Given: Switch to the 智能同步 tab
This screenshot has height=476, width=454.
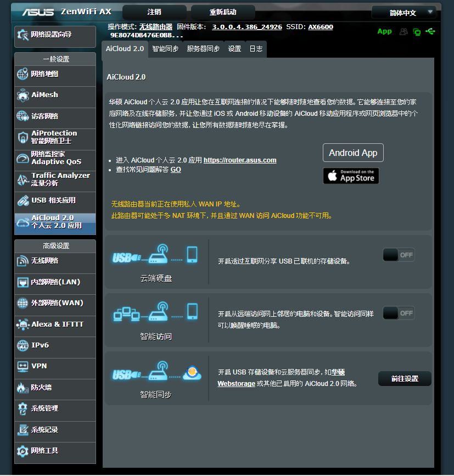Looking at the screenshot, I should [x=165, y=49].
